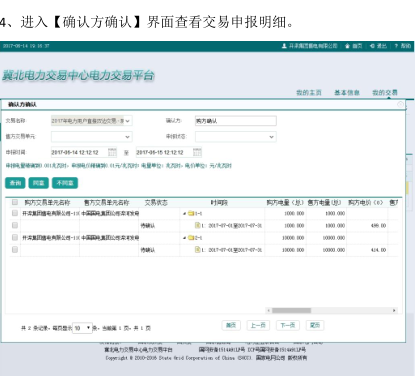Click the horizontal scrollbar thumb under table
This screenshot has width=417, height=377.
(x=291, y=310)
